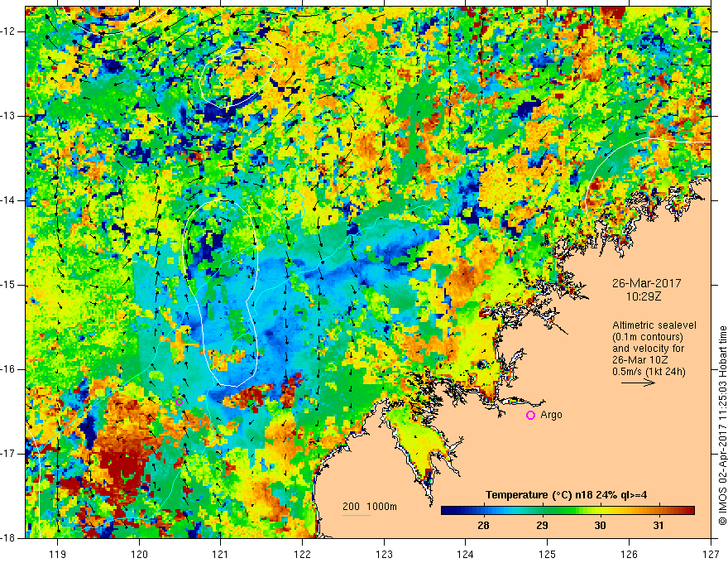
Task: Click latitude label '-14'
Action: (8, 200)
